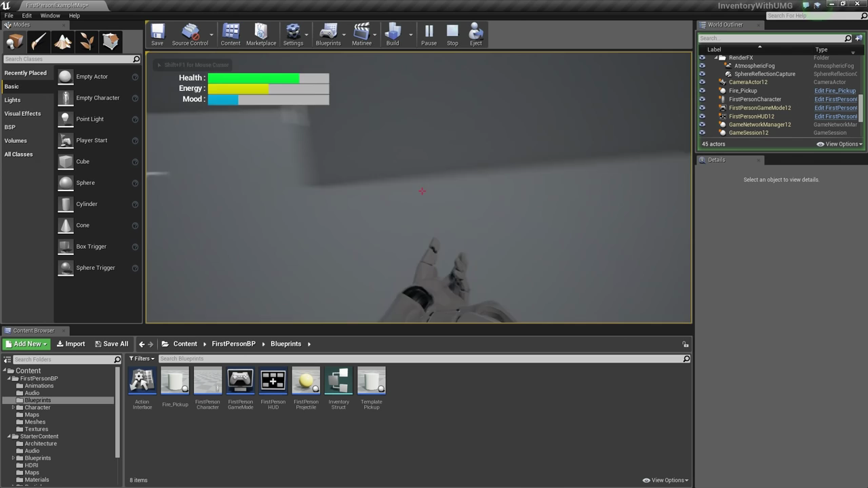Screen dimensions: 868x488
Task: Stop the play session
Action: pos(452,34)
